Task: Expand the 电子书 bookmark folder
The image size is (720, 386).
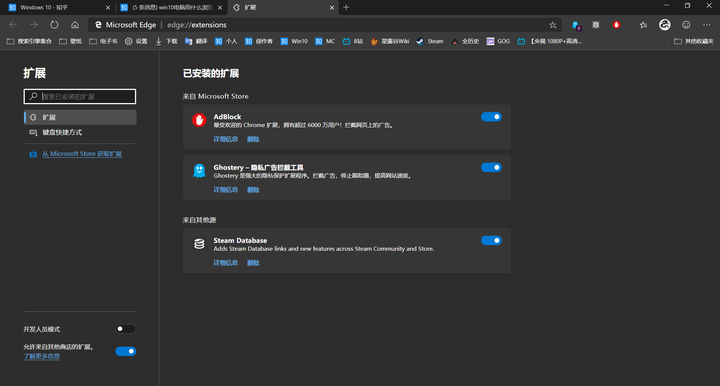Action: point(103,41)
